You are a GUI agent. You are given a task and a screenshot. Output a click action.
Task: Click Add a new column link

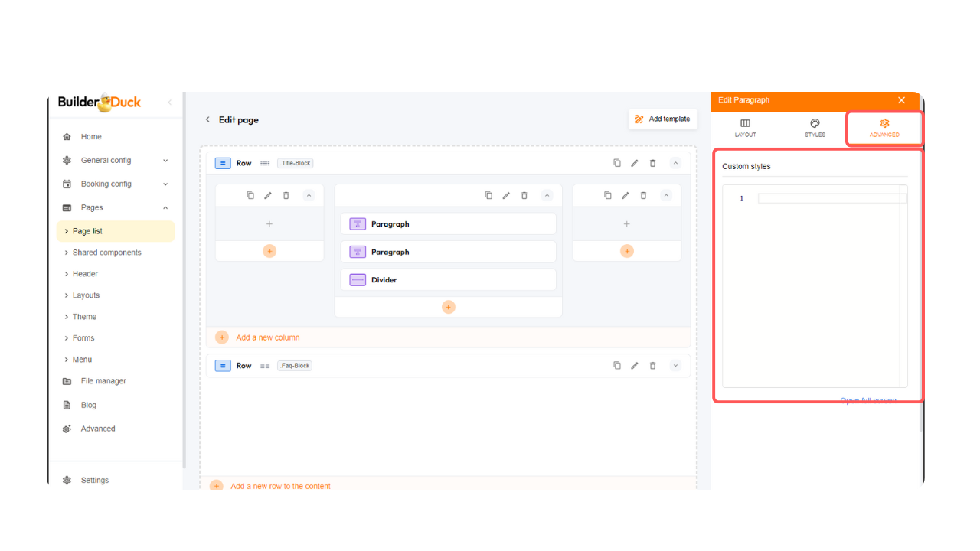[267, 337]
